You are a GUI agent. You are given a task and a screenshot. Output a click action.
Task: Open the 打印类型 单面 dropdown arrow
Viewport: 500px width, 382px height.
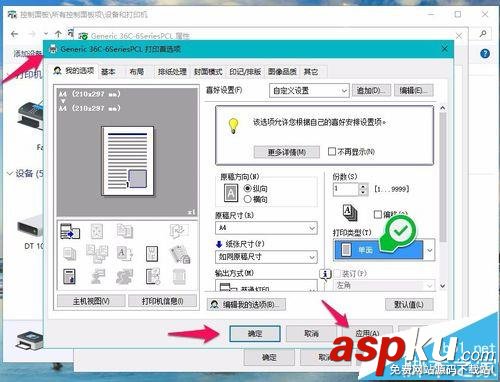coord(430,250)
